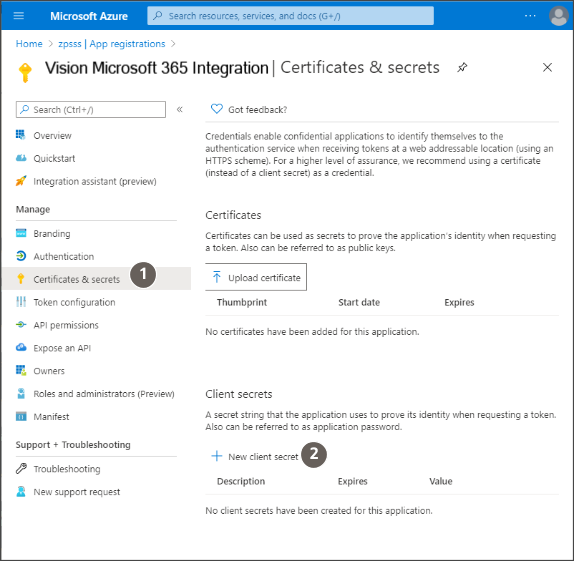Click the Description column header
The height and width of the screenshot is (561, 574).
pyautogui.click(x=241, y=481)
